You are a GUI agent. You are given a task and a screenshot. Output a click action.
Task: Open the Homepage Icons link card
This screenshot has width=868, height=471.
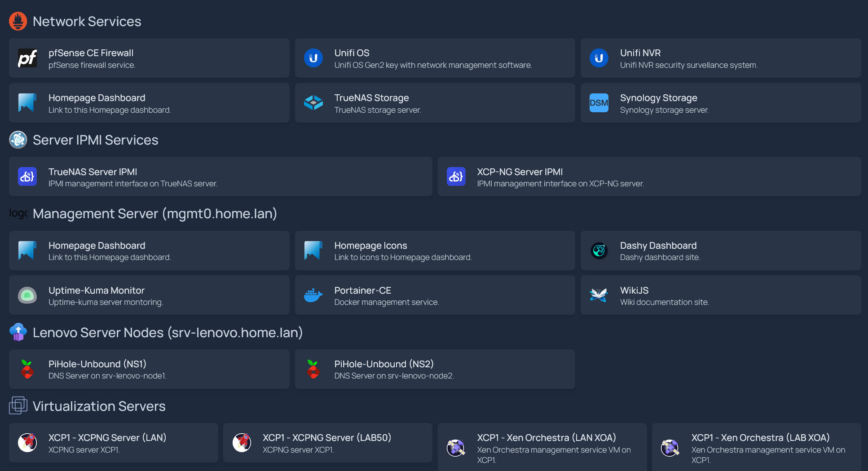[434, 251]
